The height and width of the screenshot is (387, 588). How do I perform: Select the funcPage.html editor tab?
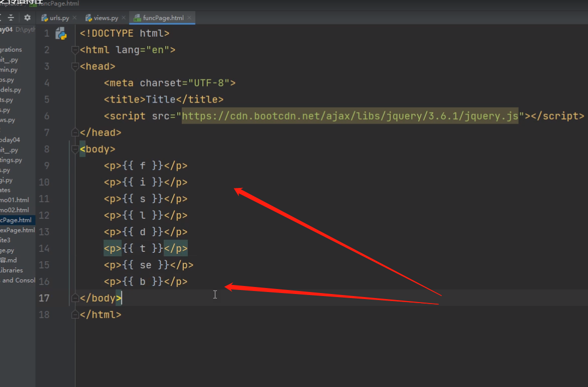coord(163,18)
